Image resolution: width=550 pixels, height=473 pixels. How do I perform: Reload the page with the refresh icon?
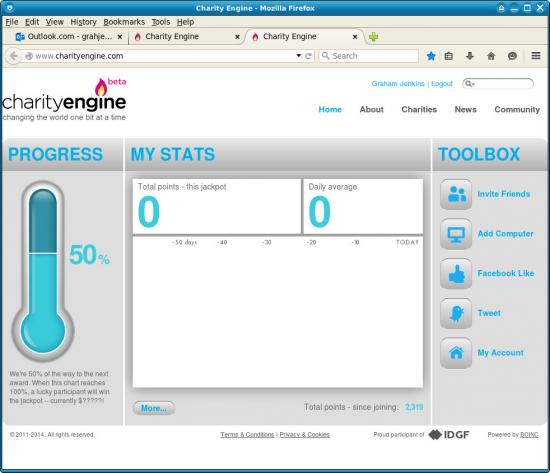click(308, 56)
